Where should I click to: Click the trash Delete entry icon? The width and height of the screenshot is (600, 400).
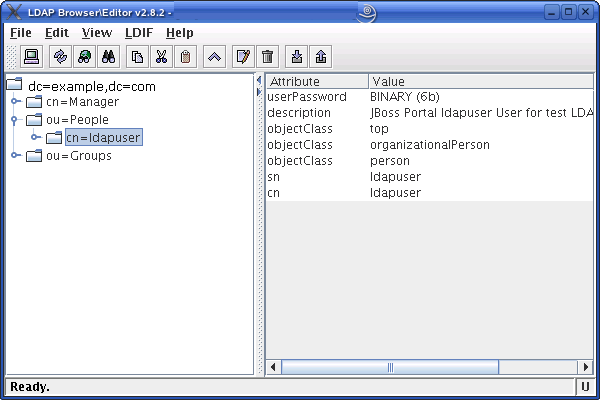click(267, 57)
